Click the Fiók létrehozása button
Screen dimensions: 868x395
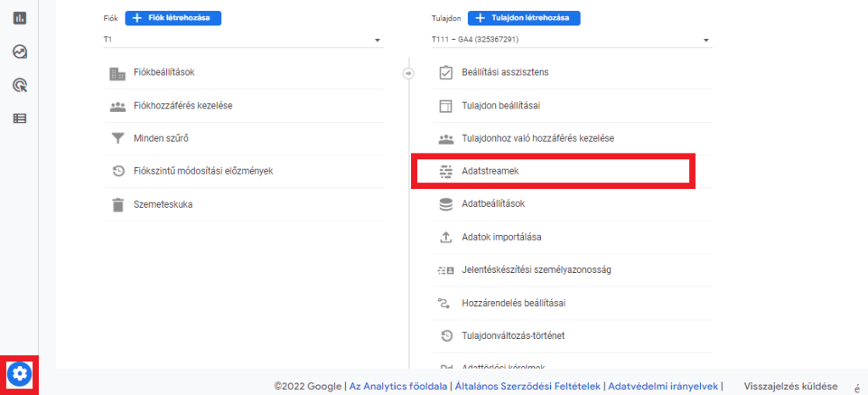pos(173,18)
